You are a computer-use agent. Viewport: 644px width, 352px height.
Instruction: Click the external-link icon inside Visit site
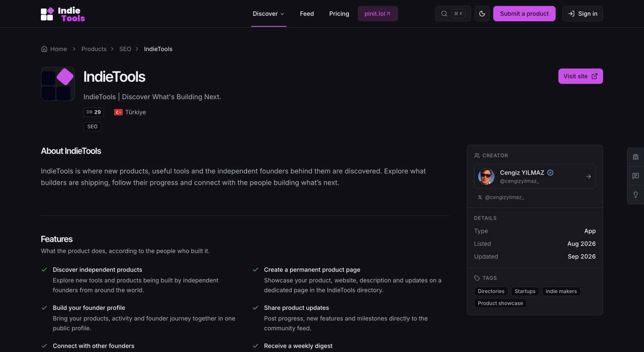[x=595, y=76]
